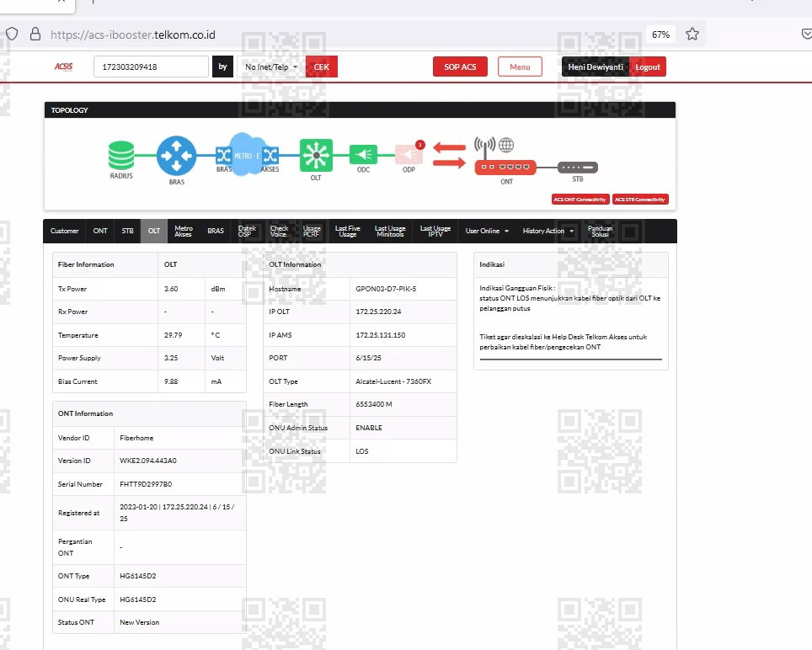The image size is (812, 650).
Task: Click the IP AMS value 172.25.131.150
Action: (380, 335)
